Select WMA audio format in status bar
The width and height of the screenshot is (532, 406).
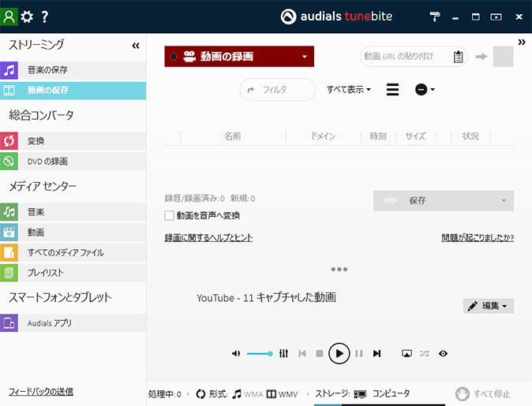(x=248, y=394)
